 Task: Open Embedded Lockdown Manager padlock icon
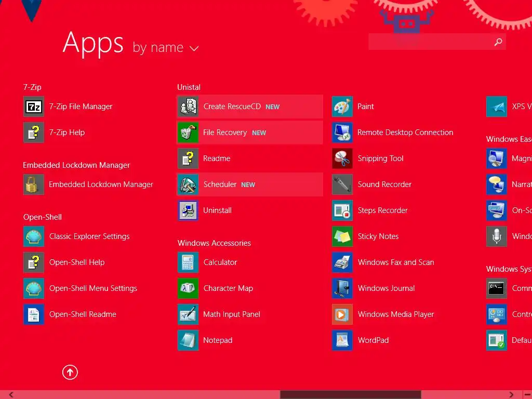34,184
